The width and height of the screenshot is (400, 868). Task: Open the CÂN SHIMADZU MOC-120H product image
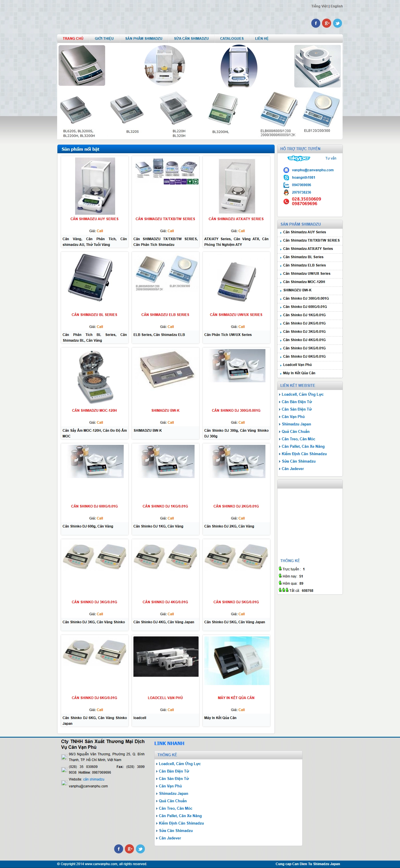(x=95, y=377)
